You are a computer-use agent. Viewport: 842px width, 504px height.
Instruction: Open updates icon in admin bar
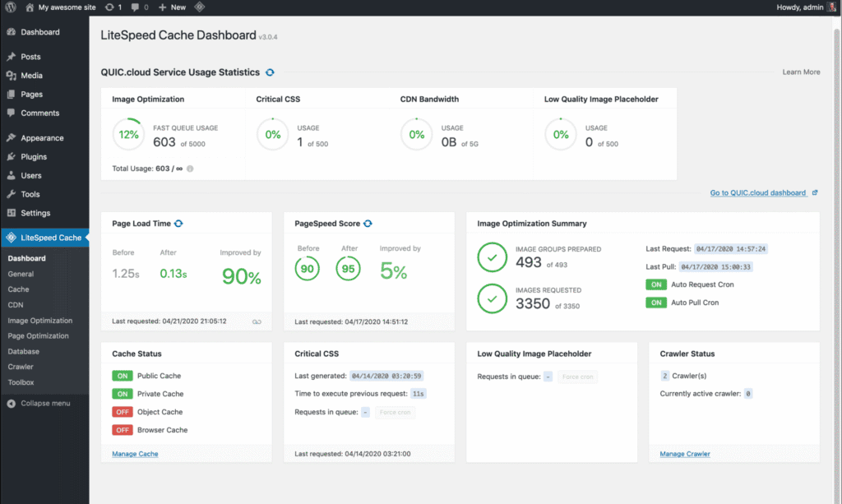[x=113, y=7]
